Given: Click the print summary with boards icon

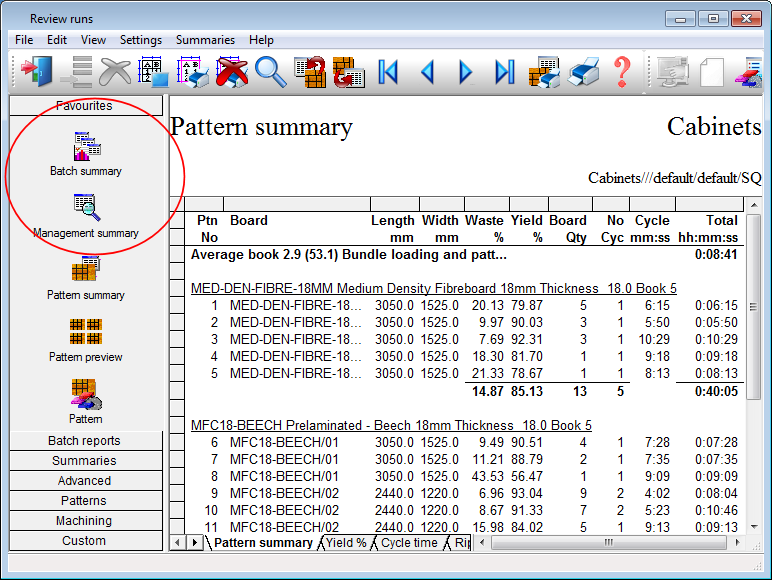Looking at the screenshot, I should pyautogui.click(x=544, y=72).
